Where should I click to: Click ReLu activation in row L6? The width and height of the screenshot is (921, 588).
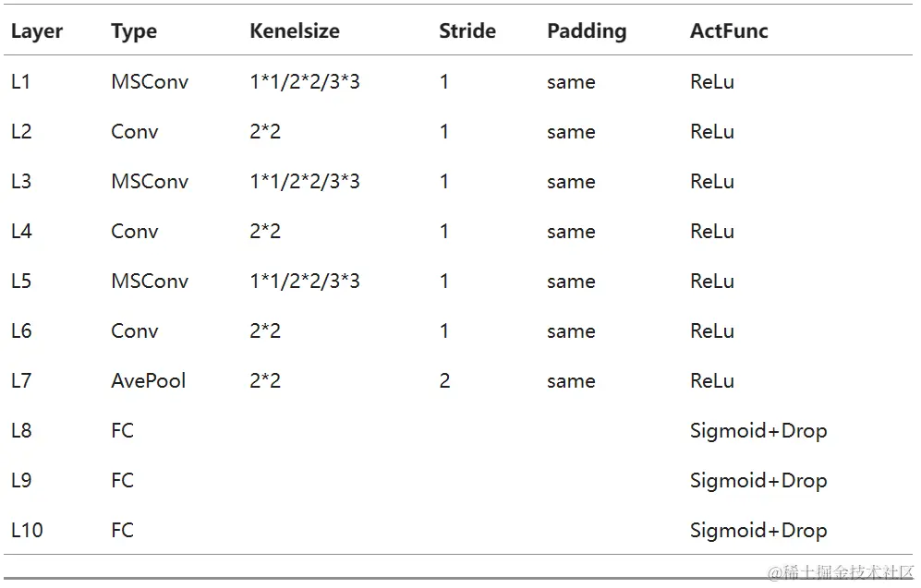pyautogui.click(x=711, y=331)
